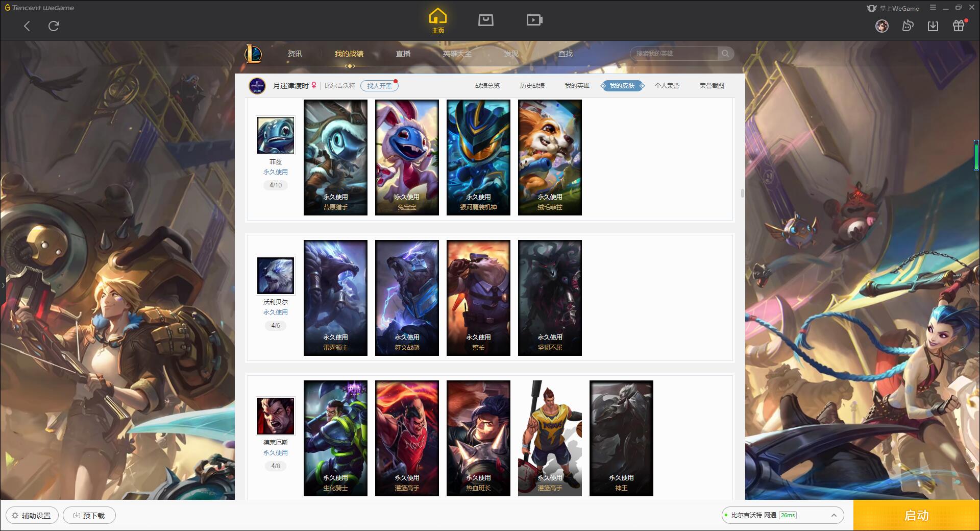Open the 符文战熊 skin card
Image resolution: width=980 pixels, height=531 pixels.
point(407,298)
